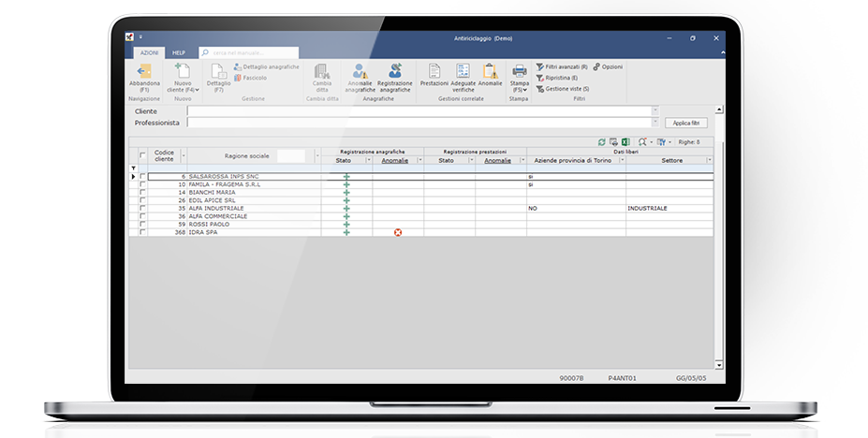Select the AZIONI ribbon tab
868x438 pixels.
[x=148, y=52]
